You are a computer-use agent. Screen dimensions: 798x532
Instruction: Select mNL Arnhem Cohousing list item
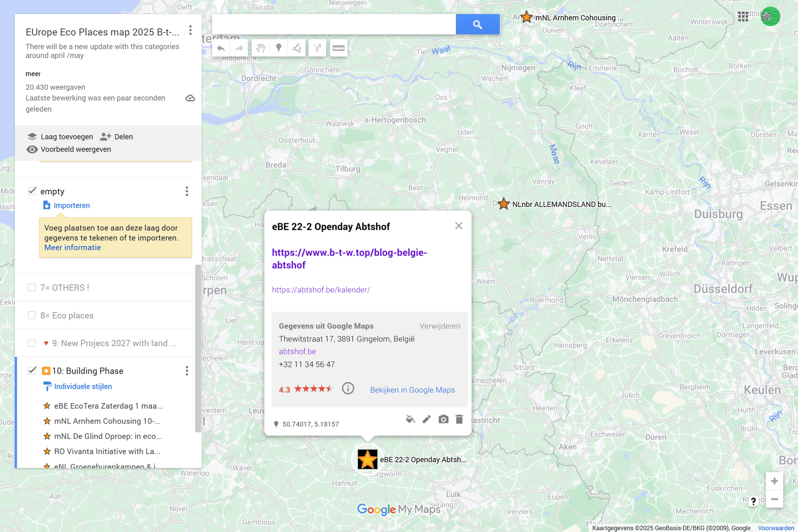pos(107,421)
